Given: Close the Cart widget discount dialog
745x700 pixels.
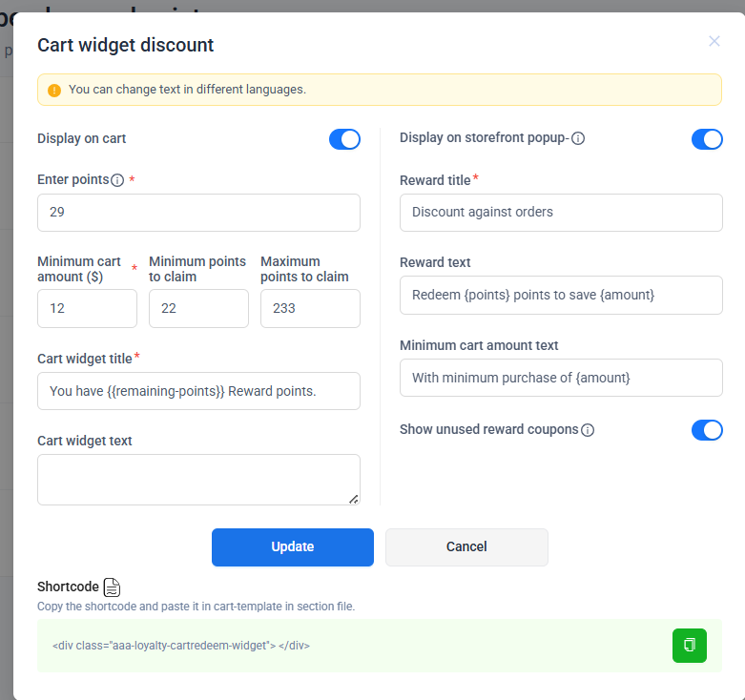Looking at the screenshot, I should tap(714, 41).
